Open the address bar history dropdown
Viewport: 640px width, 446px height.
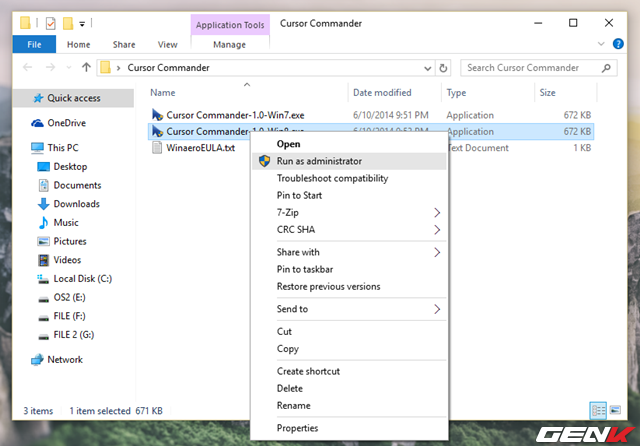click(x=426, y=68)
